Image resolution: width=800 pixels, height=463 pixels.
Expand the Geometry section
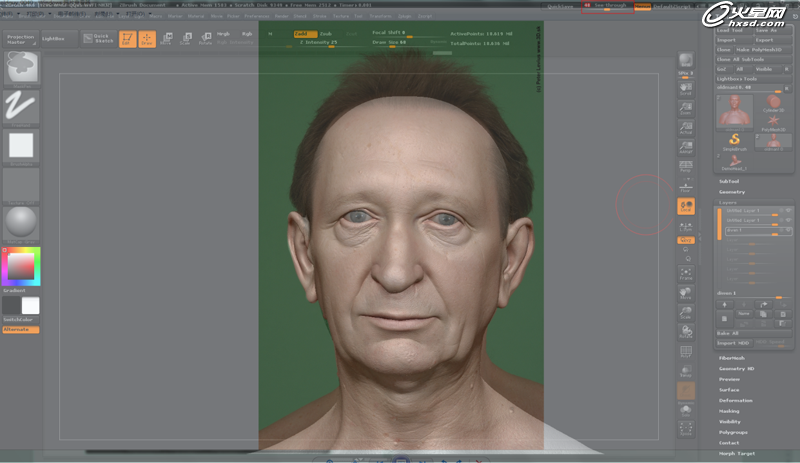732,192
